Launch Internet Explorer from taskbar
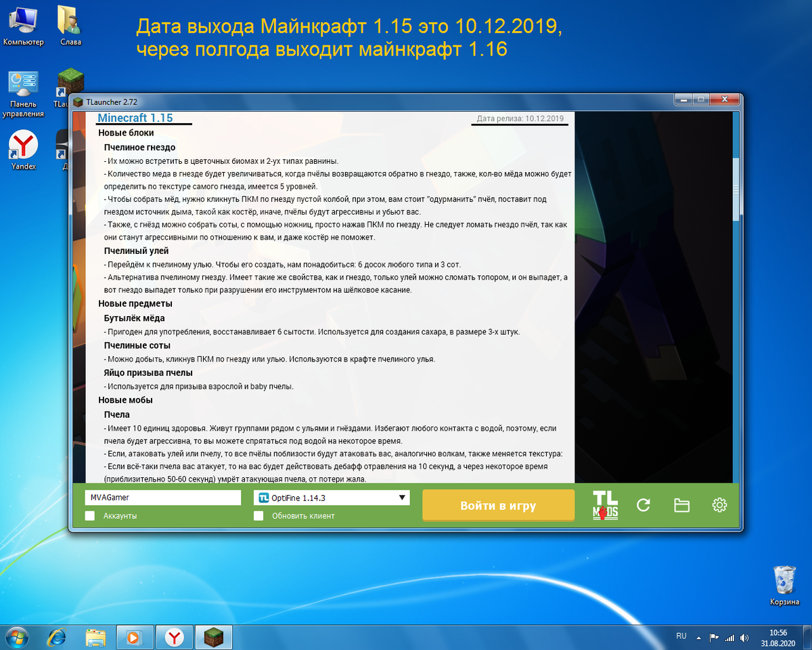Screen dimensions: 812x650 pyautogui.click(x=57, y=637)
